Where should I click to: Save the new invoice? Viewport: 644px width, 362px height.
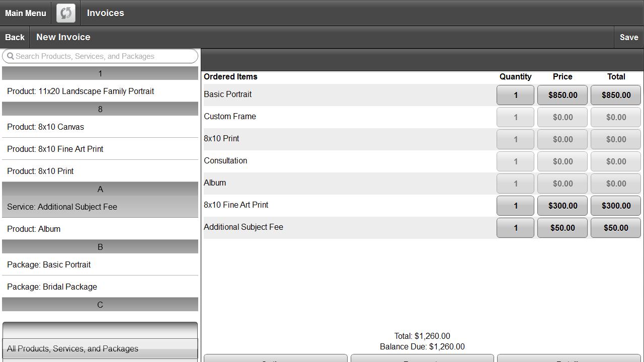coord(628,37)
